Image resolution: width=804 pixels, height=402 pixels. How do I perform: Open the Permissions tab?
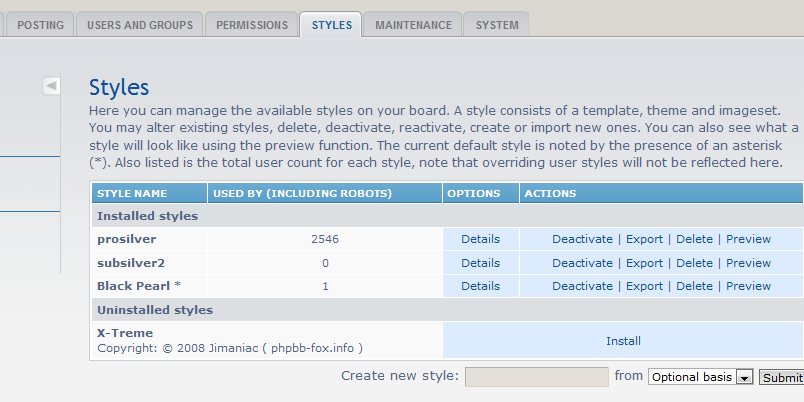[251, 25]
